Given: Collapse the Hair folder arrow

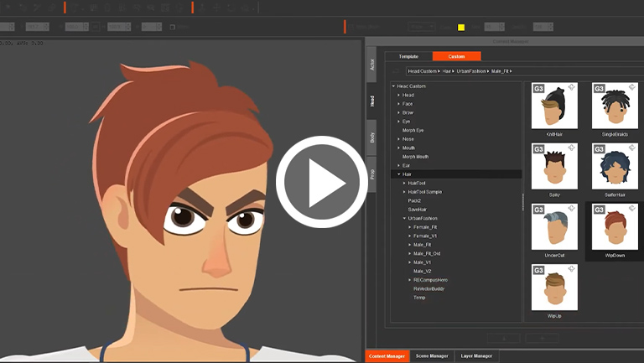Looking at the screenshot, I should click(399, 174).
